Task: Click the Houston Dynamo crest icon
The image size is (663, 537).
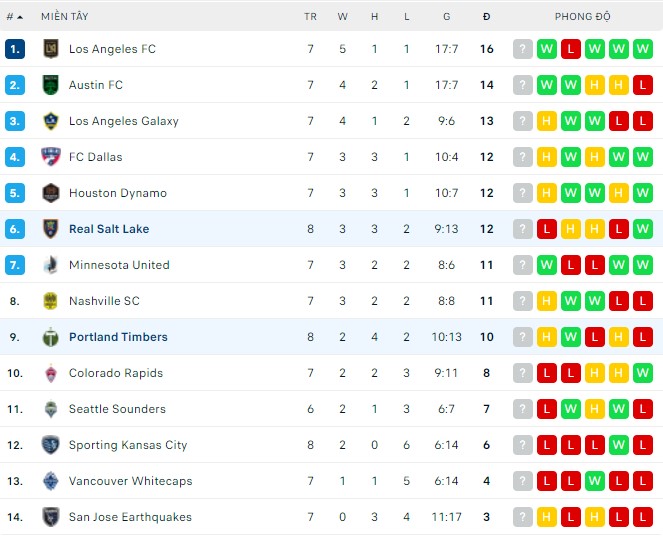Action: pyautogui.click(x=51, y=193)
